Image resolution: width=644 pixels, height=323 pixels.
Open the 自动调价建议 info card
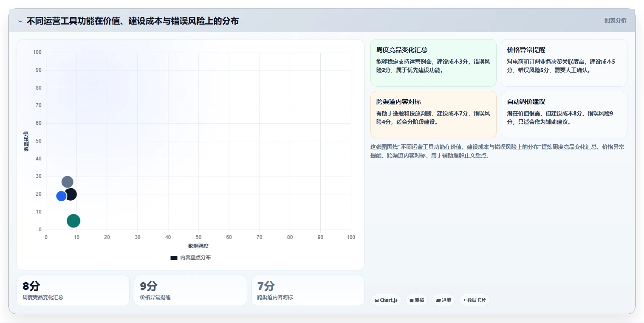(564, 115)
